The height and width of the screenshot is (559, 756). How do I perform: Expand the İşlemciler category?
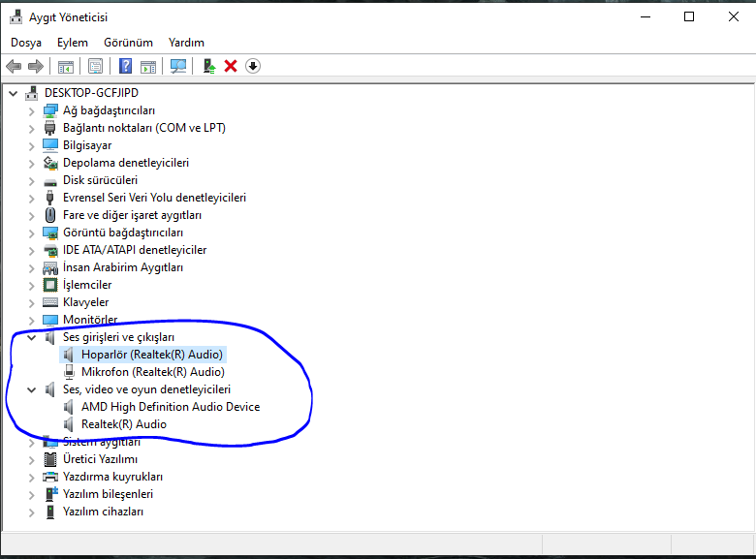click(x=31, y=286)
